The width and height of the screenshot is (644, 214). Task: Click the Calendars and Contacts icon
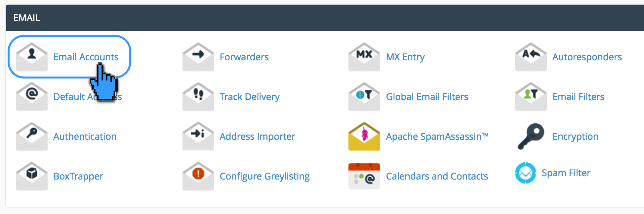point(364,176)
